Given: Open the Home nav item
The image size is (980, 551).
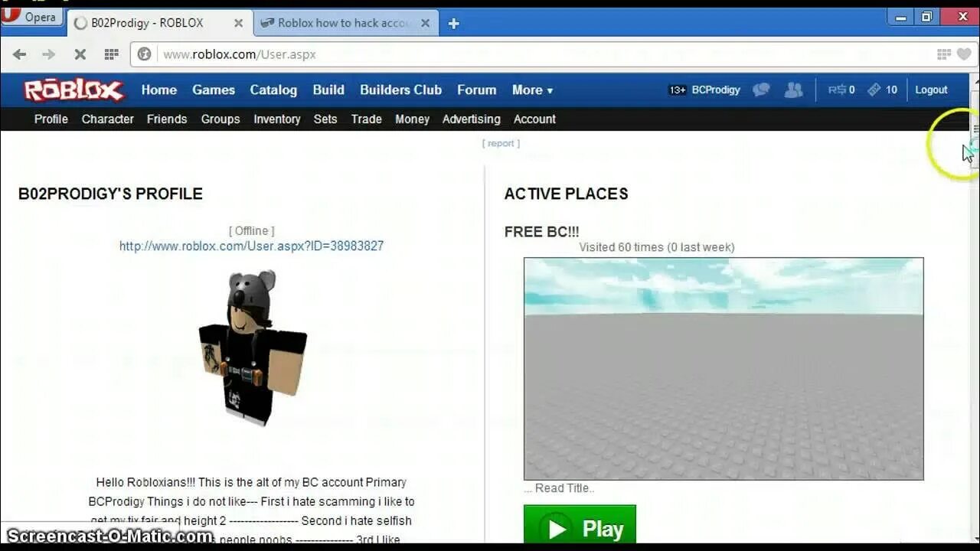Looking at the screenshot, I should [x=159, y=90].
